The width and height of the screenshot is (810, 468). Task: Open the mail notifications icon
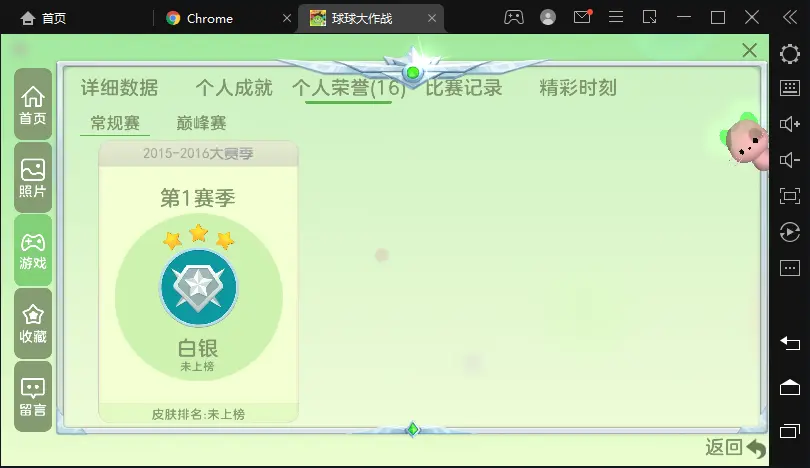coord(582,17)
